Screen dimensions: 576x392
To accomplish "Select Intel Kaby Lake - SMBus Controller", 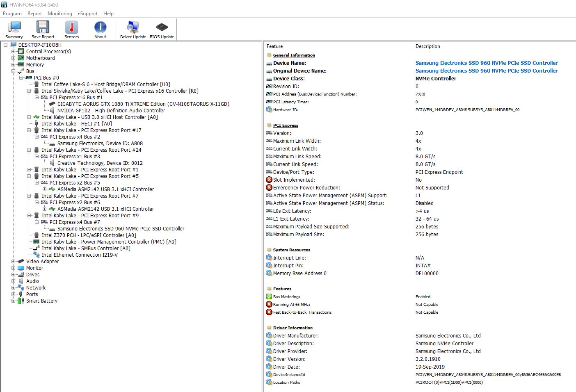I will coord(86,248).
